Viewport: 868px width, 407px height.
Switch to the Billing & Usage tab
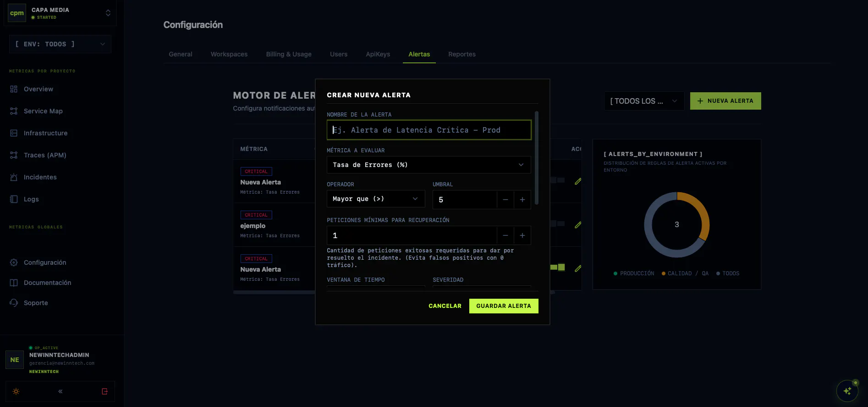[289, 54]
